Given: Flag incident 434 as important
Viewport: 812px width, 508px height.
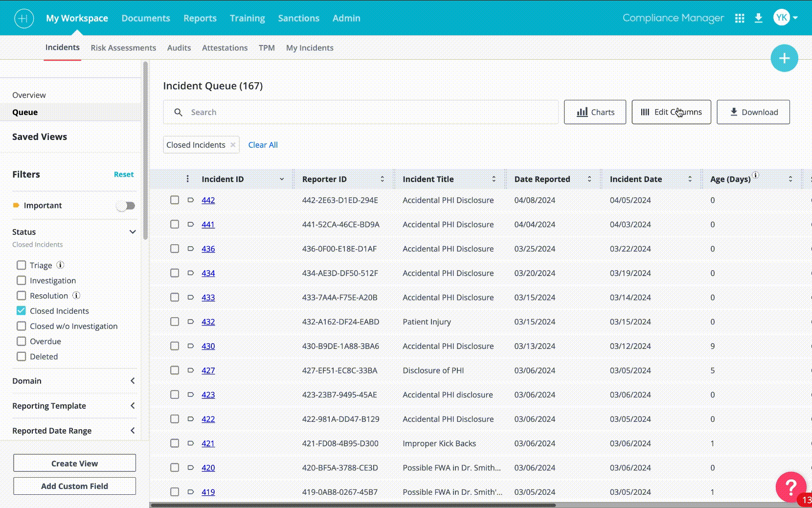Looking at the screenshot, I should (191, 273).
